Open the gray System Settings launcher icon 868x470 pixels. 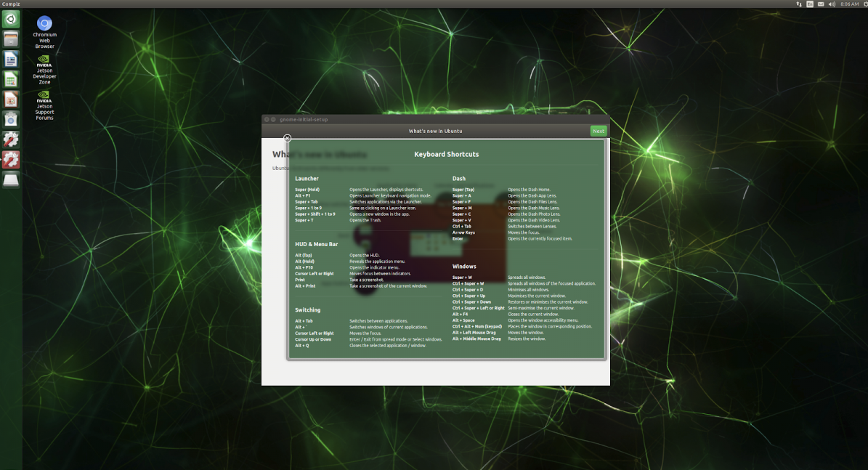10,139
